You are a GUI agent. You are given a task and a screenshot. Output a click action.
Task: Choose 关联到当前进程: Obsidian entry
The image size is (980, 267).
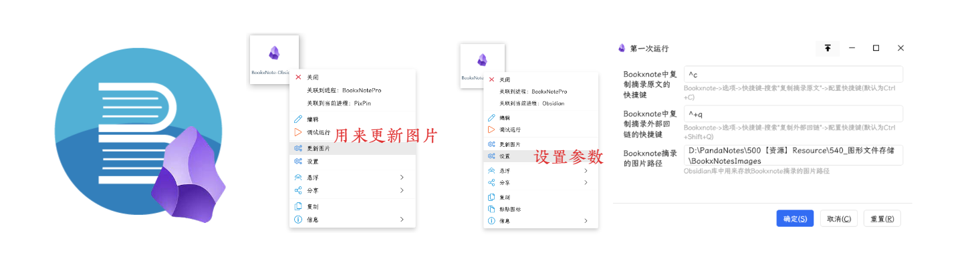(x=532, y=103)
